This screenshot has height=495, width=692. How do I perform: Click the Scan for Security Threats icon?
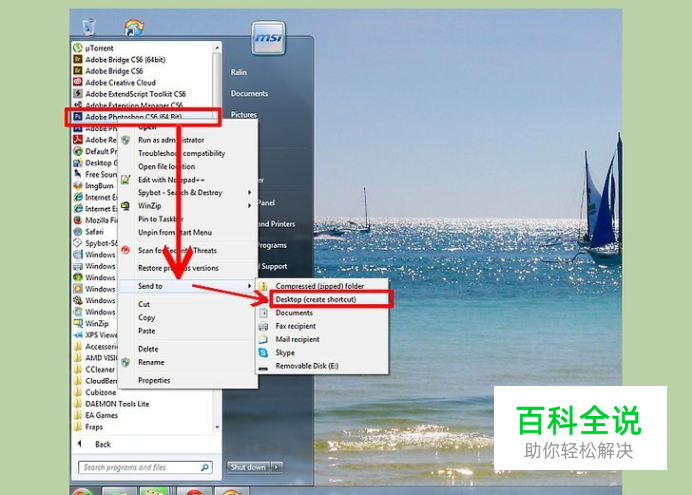pos(126,250)
